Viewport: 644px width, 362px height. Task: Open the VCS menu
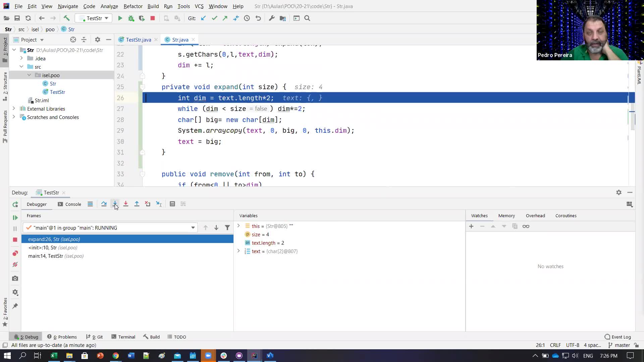(x=199, y=6)
